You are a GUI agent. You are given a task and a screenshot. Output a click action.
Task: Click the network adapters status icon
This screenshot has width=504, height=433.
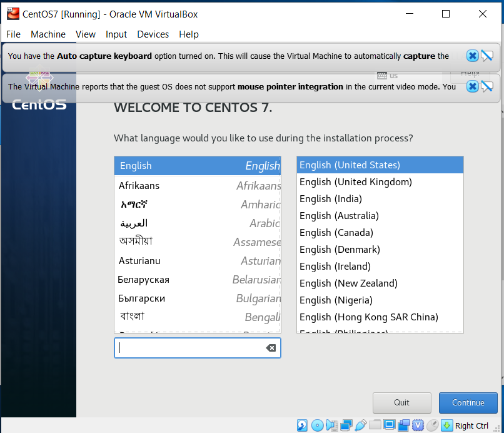(x=346, y=425)
